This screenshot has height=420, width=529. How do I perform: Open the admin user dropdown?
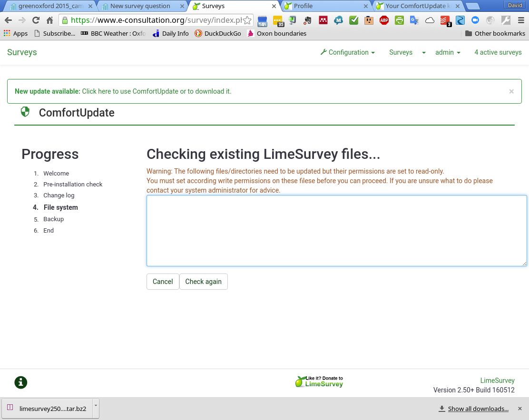[x=448, y=52]
